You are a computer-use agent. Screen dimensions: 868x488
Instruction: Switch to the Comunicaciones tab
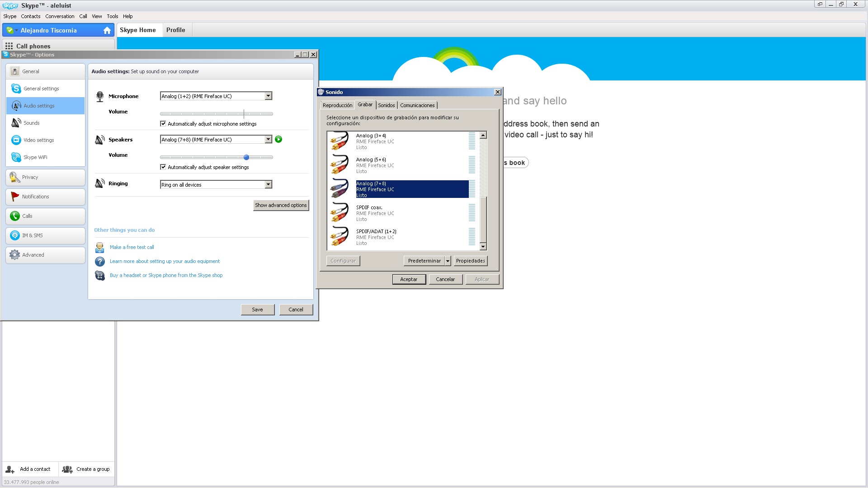coord(417,105)
